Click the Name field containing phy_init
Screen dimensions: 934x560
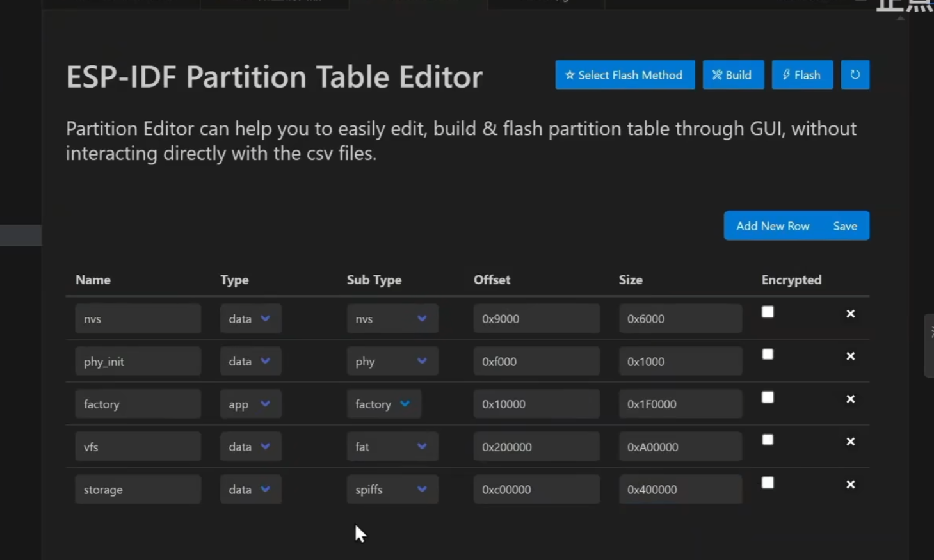pos(138,362)
